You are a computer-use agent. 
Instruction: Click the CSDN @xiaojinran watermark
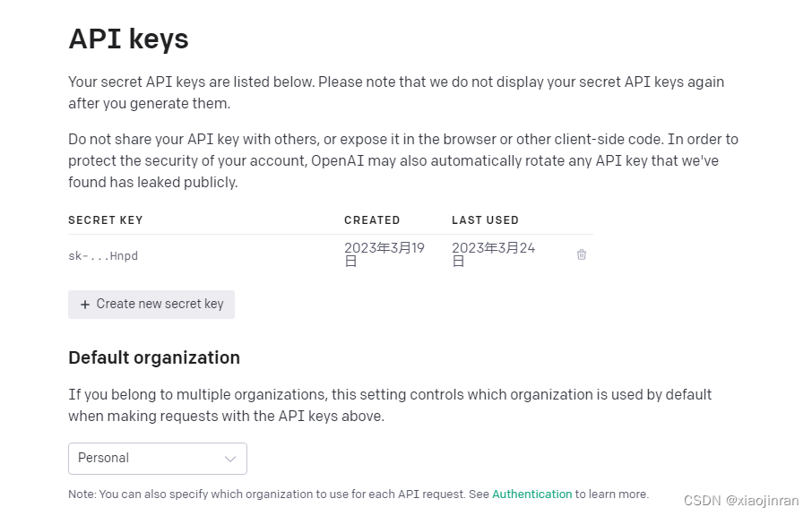[x=741, y=501]
